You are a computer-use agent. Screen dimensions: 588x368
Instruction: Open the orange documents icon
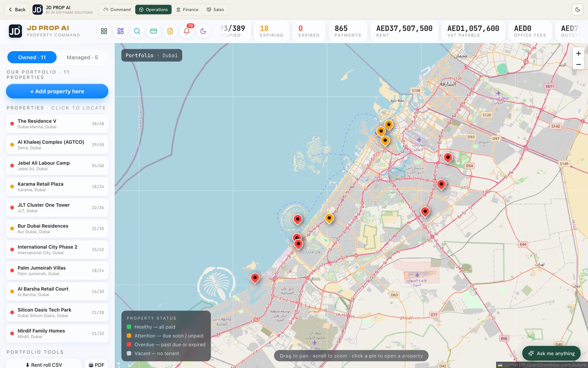tap(170, 31)
